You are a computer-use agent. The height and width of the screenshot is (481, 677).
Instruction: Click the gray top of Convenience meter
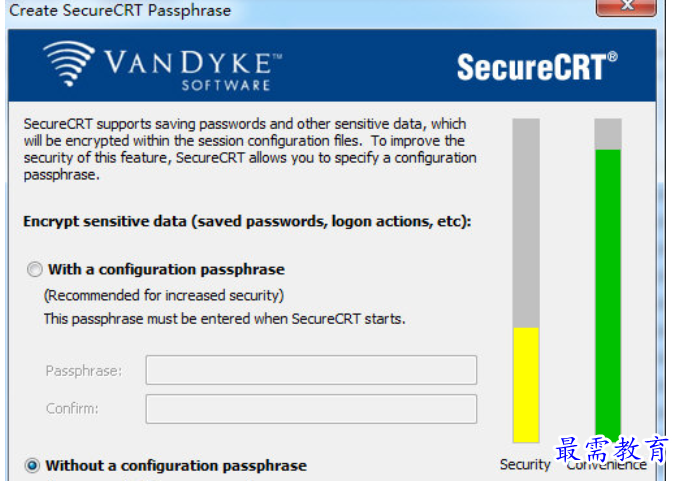608,134
